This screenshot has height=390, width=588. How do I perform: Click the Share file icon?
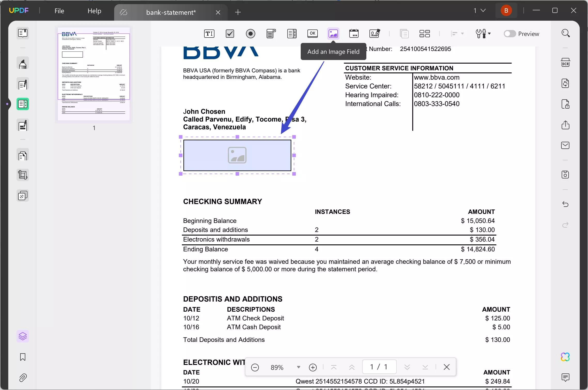click(x=565, y=125)
